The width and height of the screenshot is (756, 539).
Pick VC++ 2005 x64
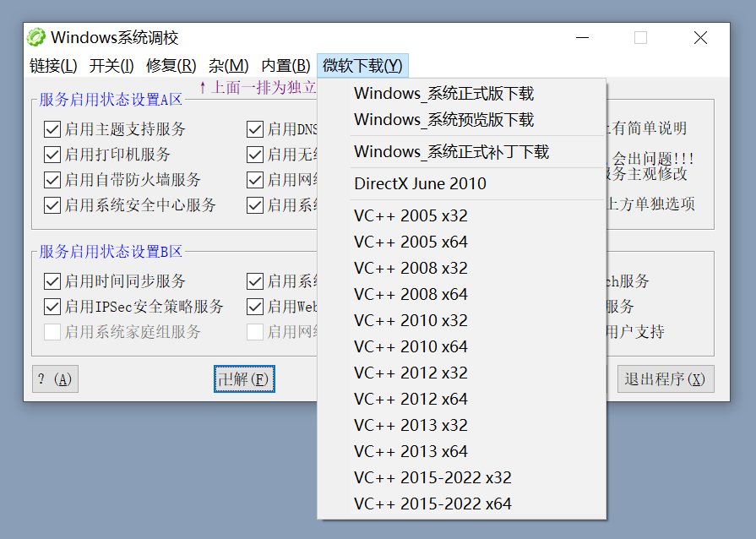[461, 242]
